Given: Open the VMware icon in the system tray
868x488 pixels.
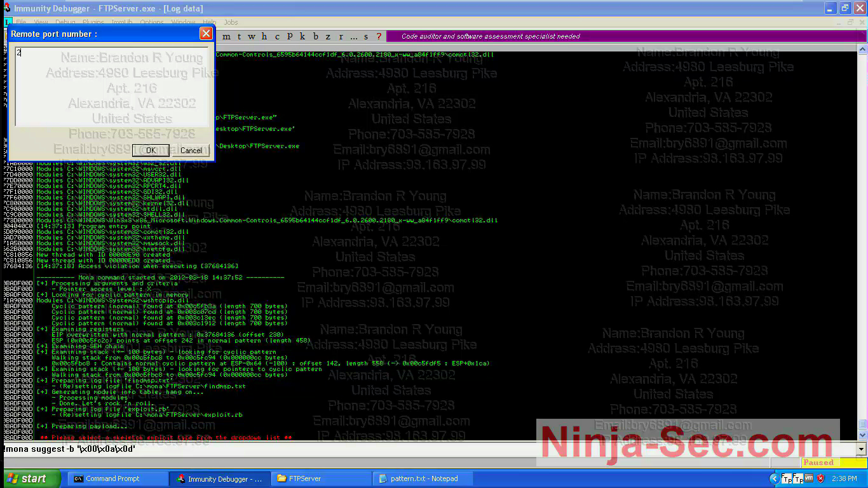Looking at the screenshot, I should click(x=809, y=478).
